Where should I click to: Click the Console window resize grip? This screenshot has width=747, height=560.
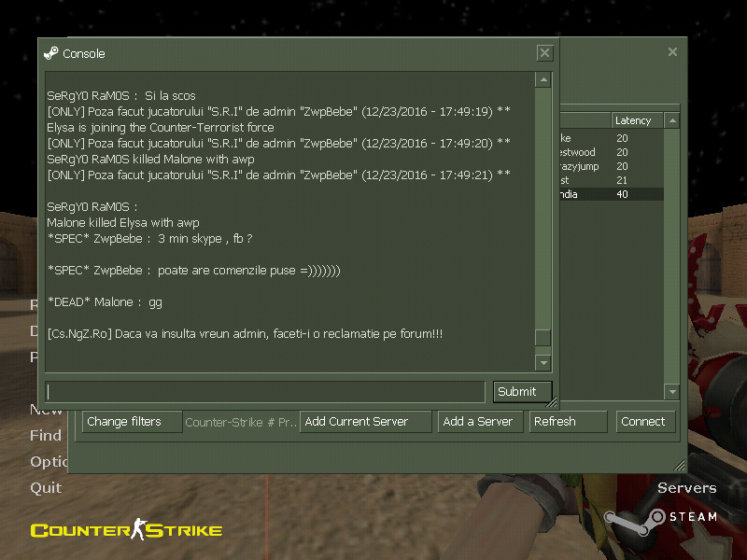pyautogui.click(x=553, y=403)
